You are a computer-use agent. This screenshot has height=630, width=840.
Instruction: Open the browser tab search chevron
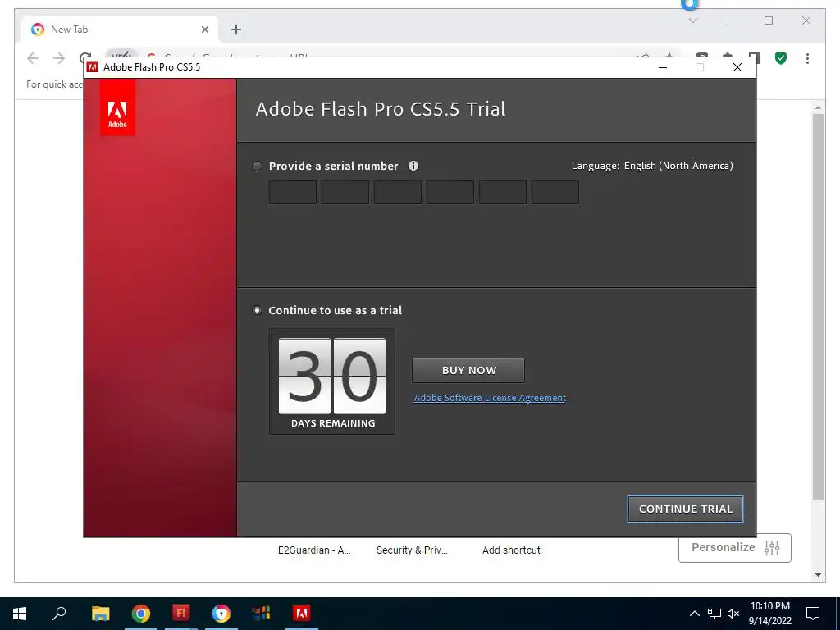click(692, 21)
